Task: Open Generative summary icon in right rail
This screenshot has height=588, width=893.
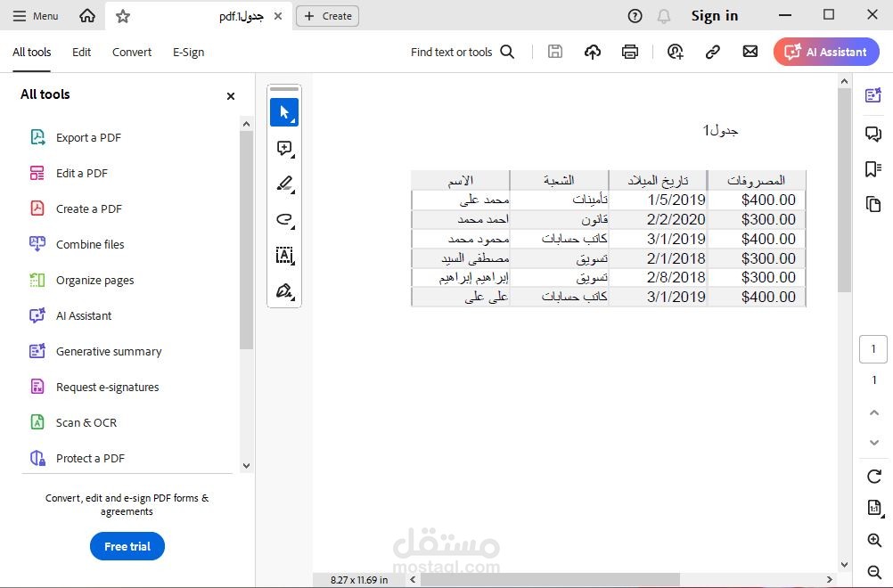Action: click(x=873, y=95)
